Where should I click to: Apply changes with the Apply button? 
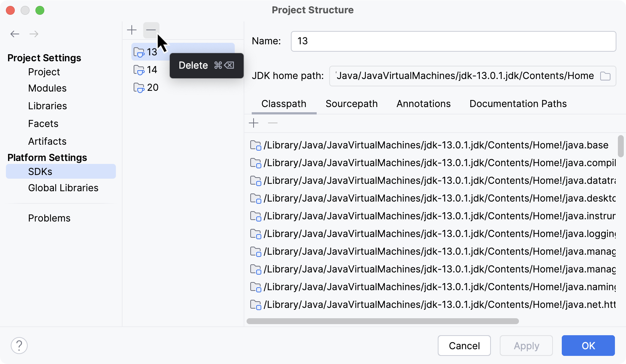point(526,346)
